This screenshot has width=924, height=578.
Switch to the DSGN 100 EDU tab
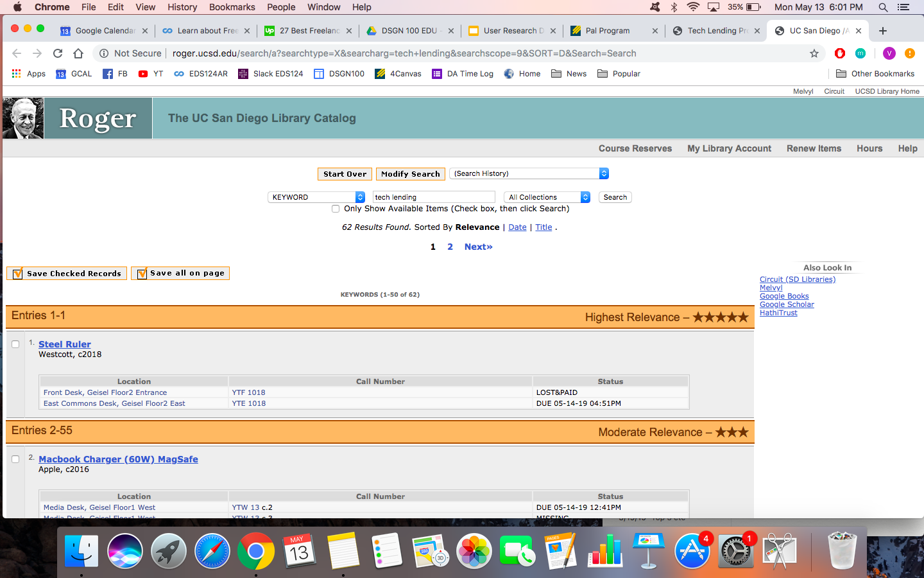coord(409,31)
